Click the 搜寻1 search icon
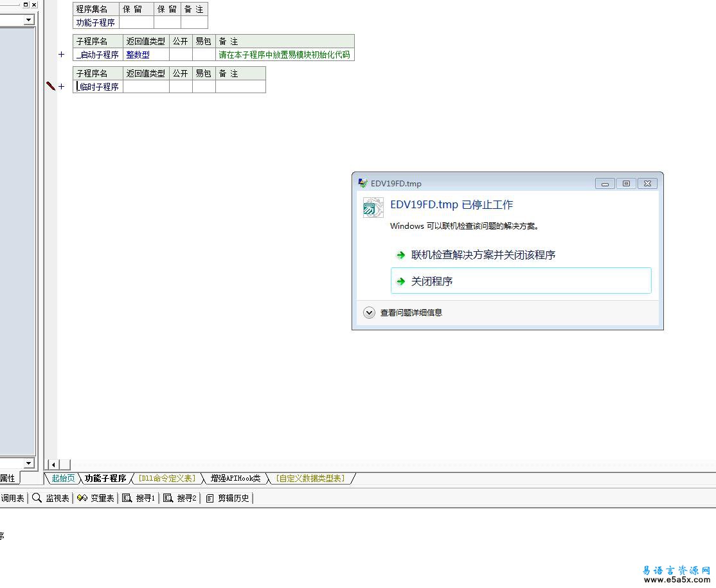The width and height of the screenshot is (716, 588). 127,498
